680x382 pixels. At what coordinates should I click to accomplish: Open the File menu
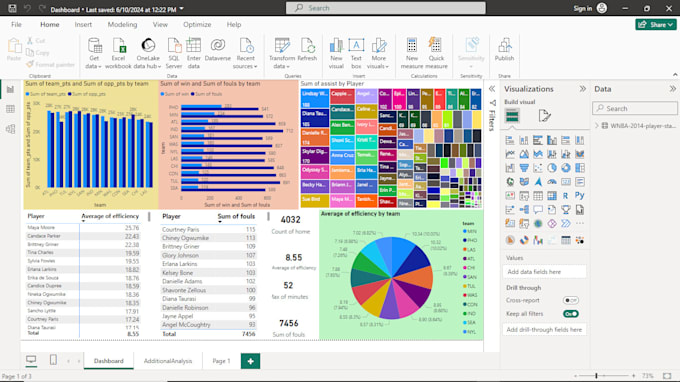tap(16, 25)
